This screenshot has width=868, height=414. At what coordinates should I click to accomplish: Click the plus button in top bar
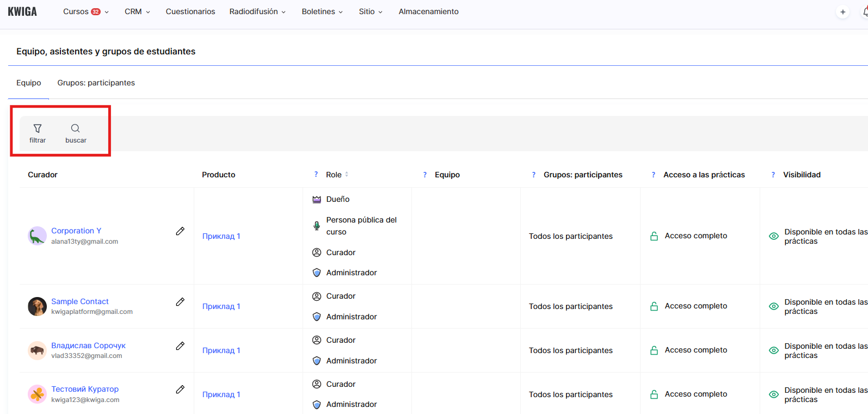(842, 12)
